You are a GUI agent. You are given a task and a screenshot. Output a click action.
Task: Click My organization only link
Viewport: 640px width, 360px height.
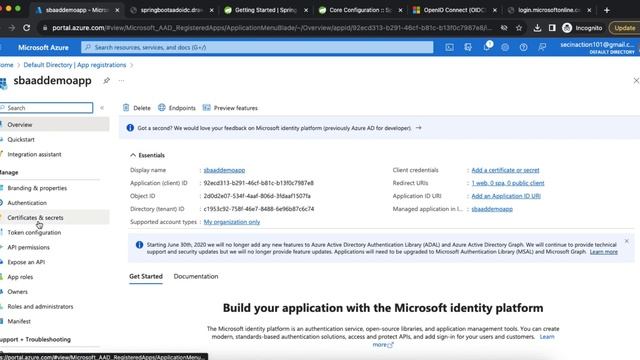(x=232, y=222)
